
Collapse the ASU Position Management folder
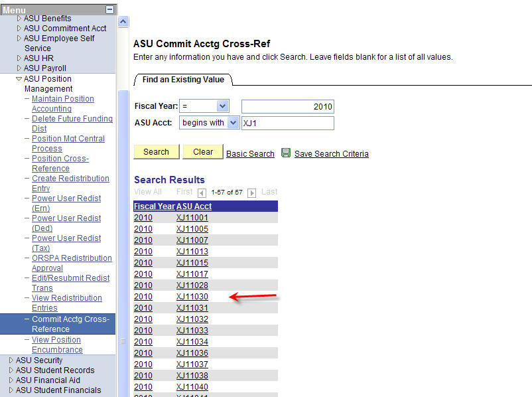coord(19,78)
